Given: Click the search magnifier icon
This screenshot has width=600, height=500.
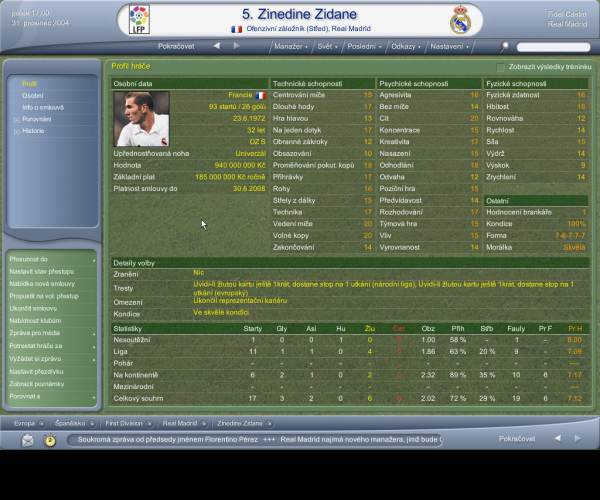Looking at the screenshot, I should pos(505,47).
